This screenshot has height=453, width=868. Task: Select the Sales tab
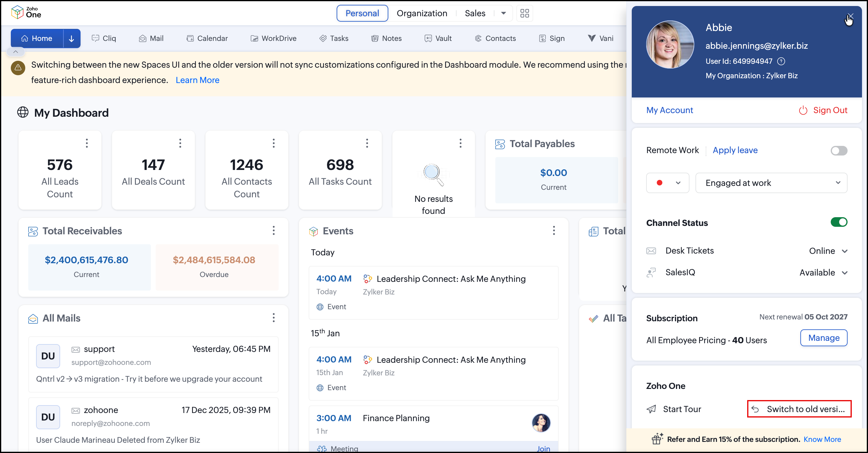(x=475, y=13)
